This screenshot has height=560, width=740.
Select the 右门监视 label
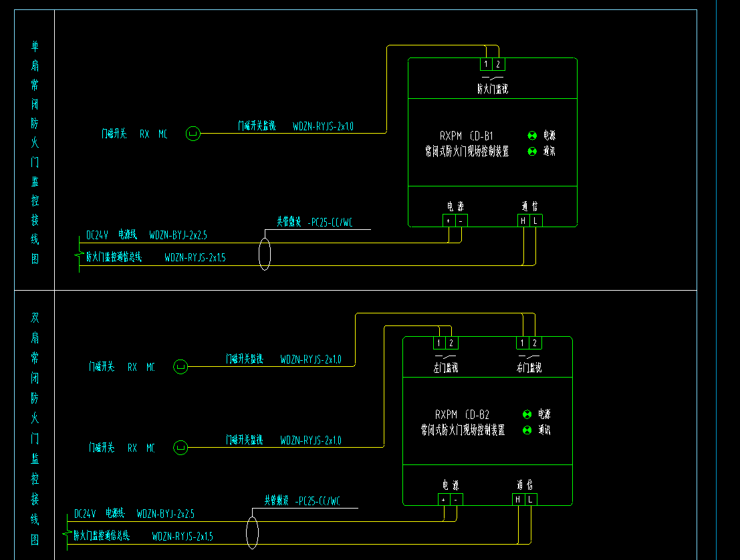[x=529, y=368]
